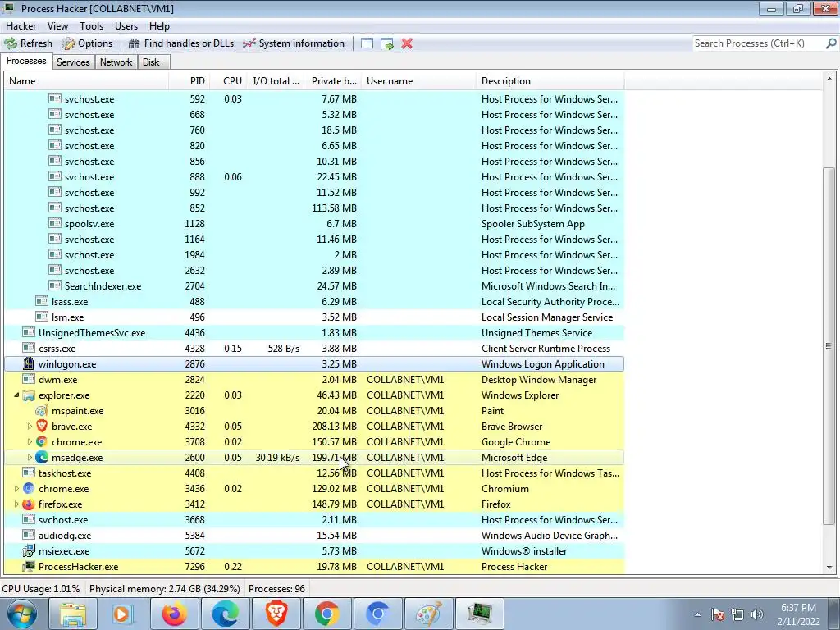Image resolution: width=840 pixels, height=630 pixels.
Task: Switch to the Services tab
Action: point(73,62)
